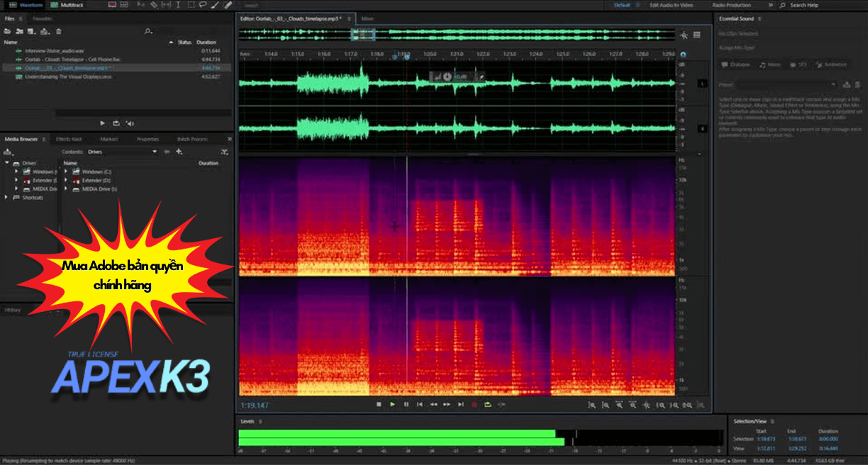Image resolution: width=868 pixels, height=465 pixels.
Task: Choose Dialogue mix type
Action: point(736,65)
